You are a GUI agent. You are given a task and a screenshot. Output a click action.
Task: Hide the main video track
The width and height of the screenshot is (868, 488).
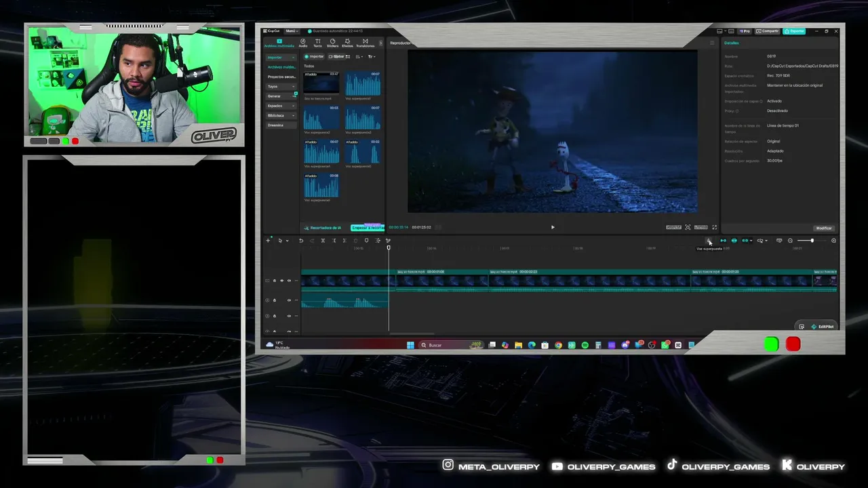coord(282,281)
